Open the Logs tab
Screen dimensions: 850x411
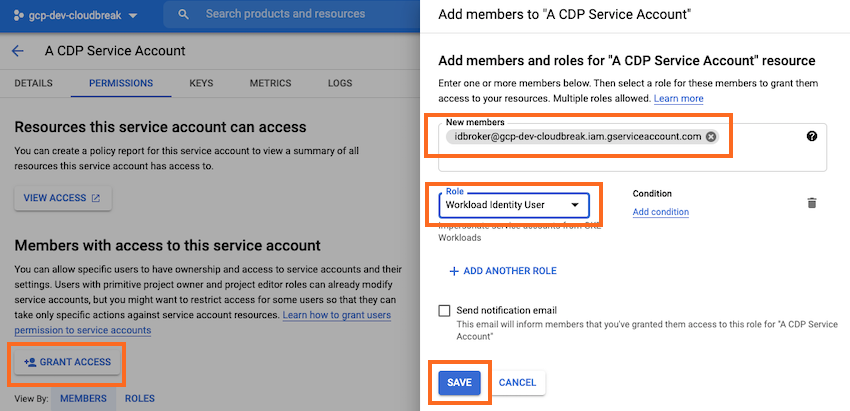pos(340,83)
